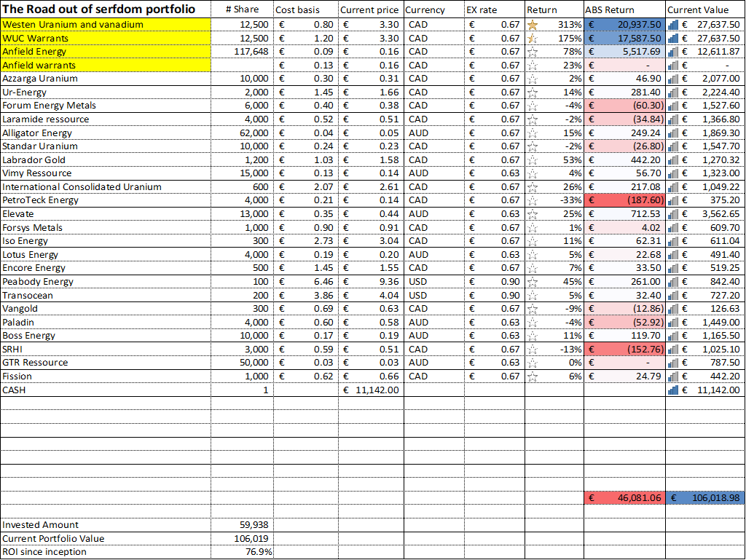Select the 3,562.65 current value for Elevate
This screenshot has width=746, height=560.
tap(705, 214)
